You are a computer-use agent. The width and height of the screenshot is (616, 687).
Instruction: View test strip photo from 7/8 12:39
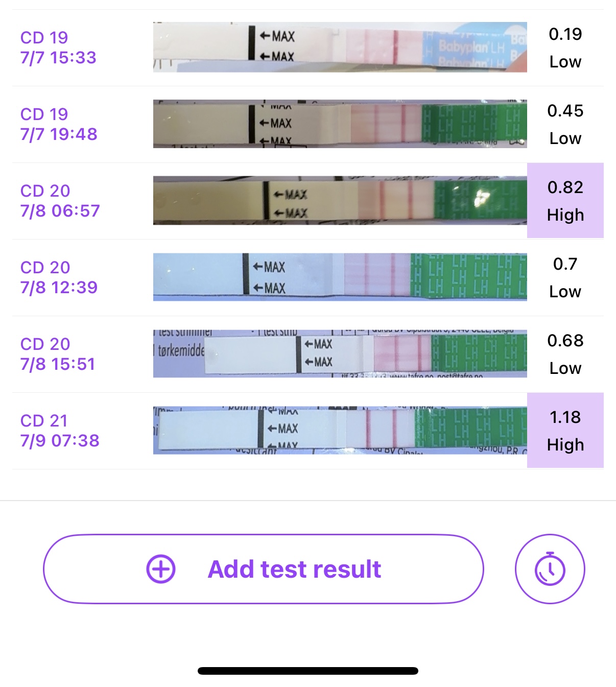pos(340,277)
